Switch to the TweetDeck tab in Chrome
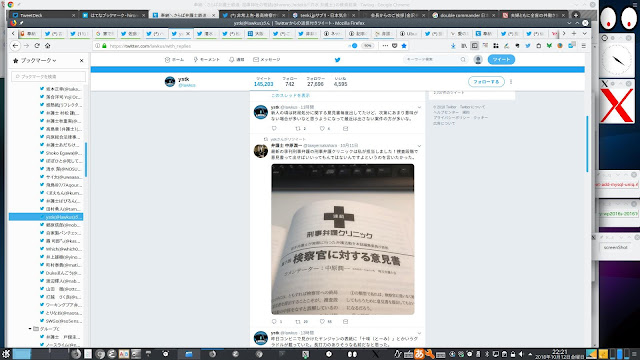This screenshot has height=360, width=640. (44, 15)
